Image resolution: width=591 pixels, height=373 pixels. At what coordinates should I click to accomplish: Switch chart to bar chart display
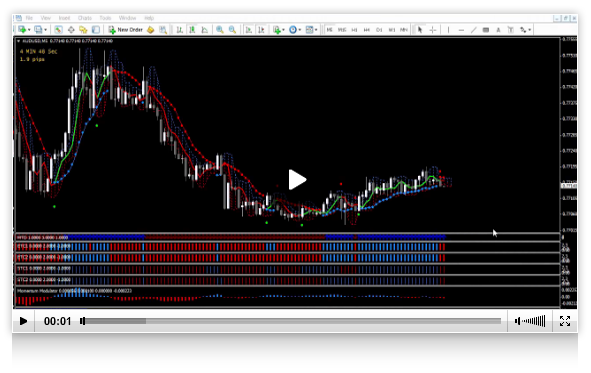point(180,30)
